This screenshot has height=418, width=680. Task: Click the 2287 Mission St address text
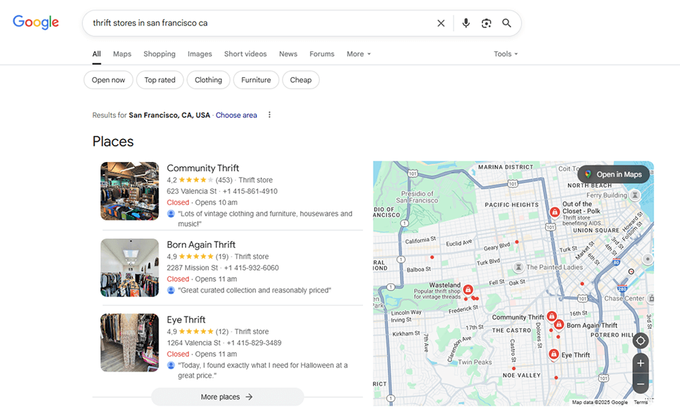click(192, 268)
